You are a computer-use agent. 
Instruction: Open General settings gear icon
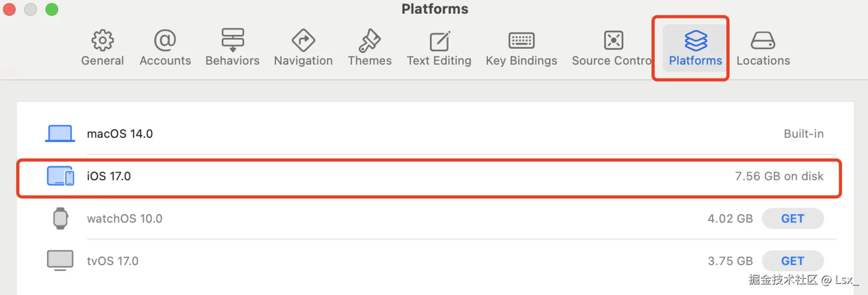pos(102,41)
